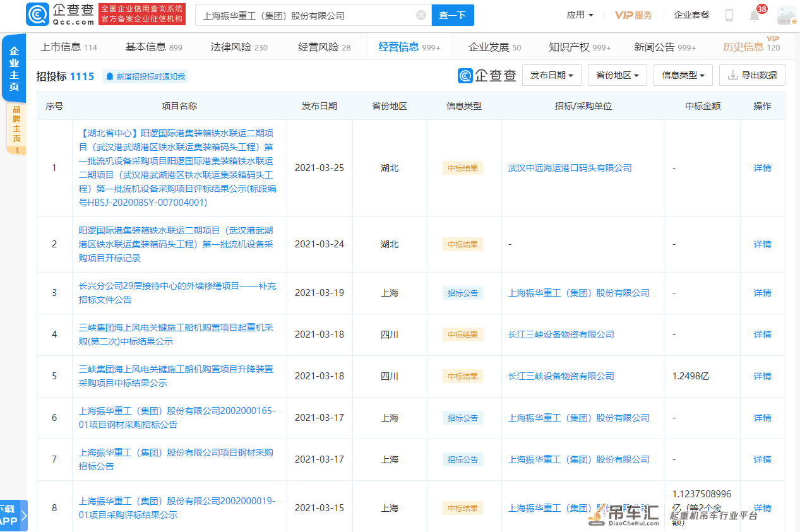
Task: Switch to 基本信息 tab
Action: click(153, 47)
